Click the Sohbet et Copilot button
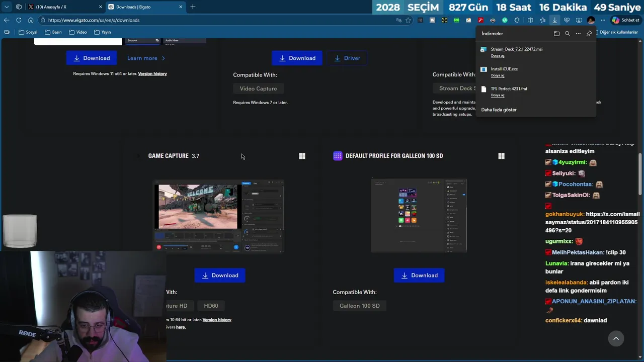This screenshot has height=362, width=644. tap(625, 20)
